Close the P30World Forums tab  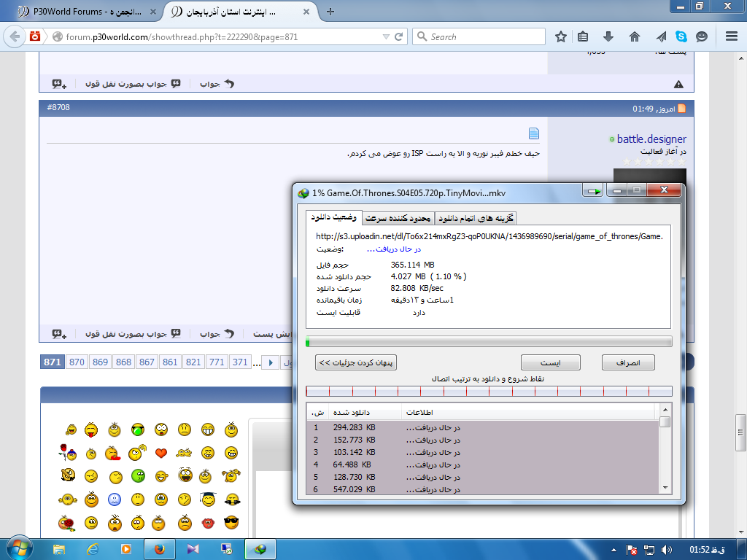point(153,12)
